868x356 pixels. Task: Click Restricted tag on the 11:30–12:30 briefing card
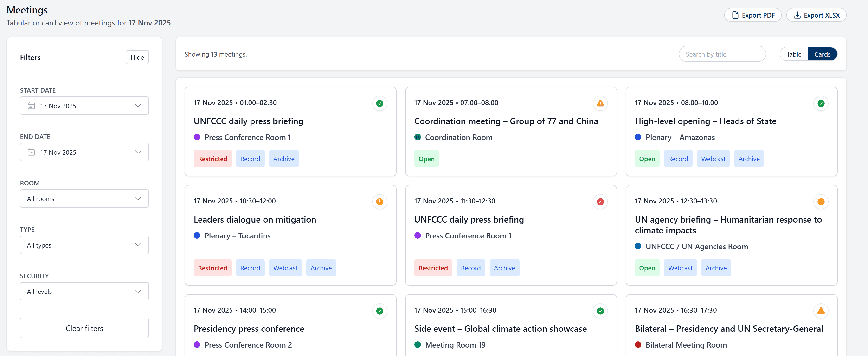433,268
